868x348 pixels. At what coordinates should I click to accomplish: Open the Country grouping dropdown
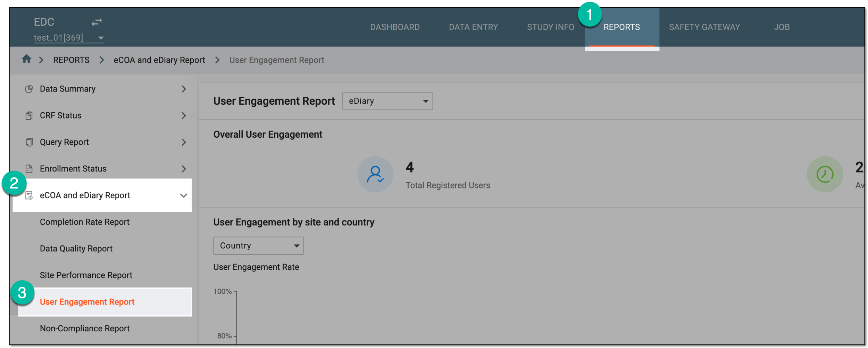(259, 246)
